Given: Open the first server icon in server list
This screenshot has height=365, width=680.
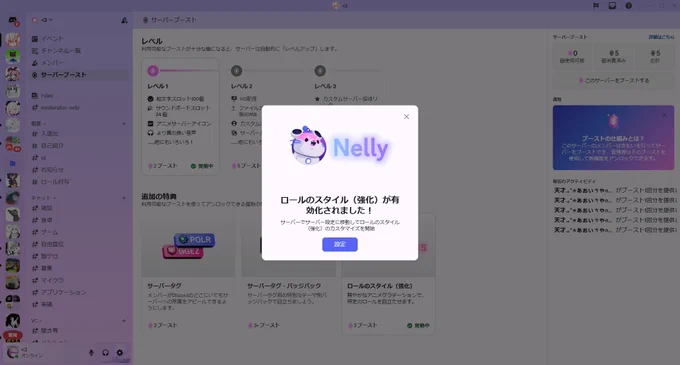Looking at the screenshot, I should coord(13,40).
